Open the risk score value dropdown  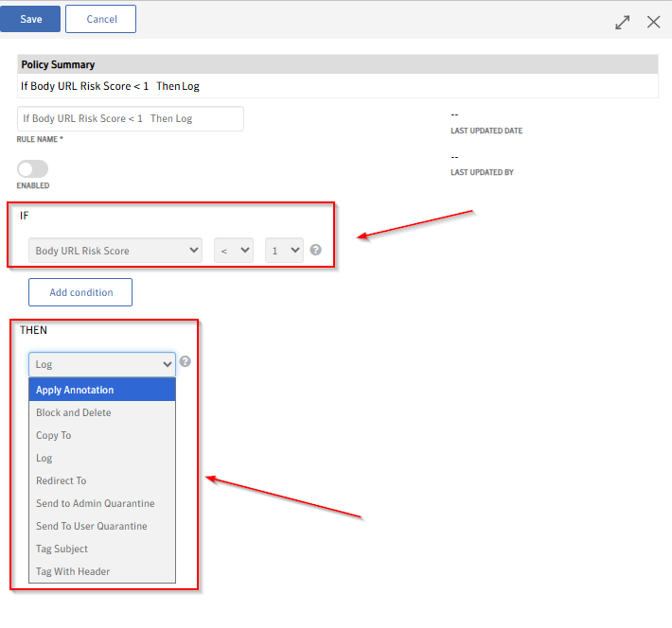click(284, 251)
